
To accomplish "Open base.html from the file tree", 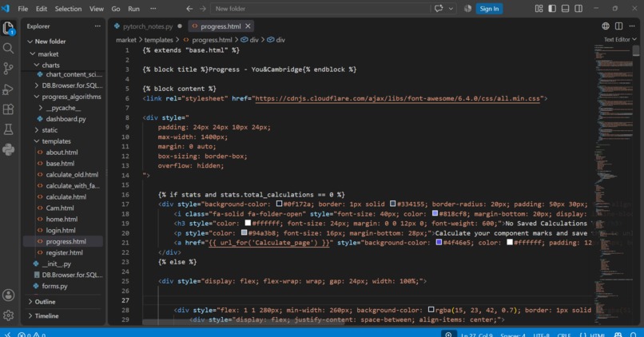I will 60,164.
